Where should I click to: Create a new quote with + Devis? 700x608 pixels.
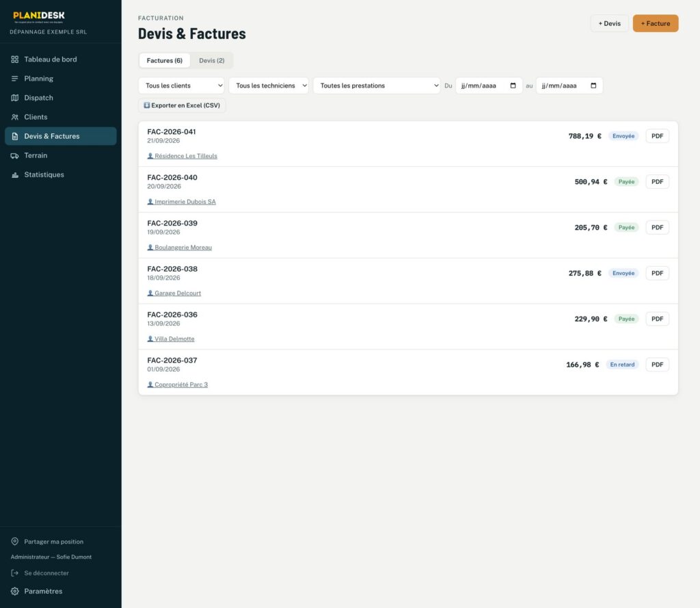[x=609, y=23]
